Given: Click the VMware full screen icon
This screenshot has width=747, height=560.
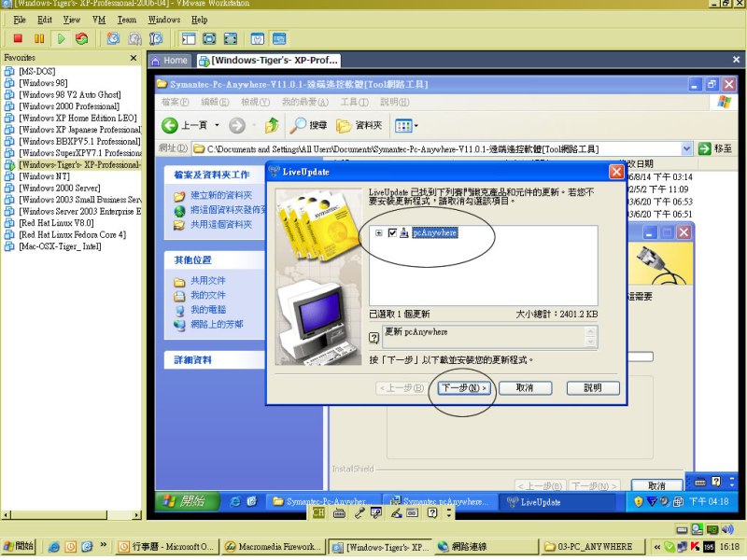Looking at the screenshot, I should click(209, 38).
